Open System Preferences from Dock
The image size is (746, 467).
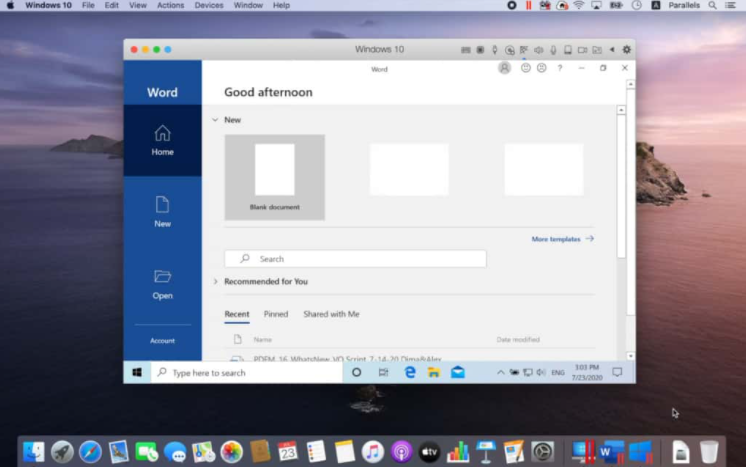(x=542, y=452)
